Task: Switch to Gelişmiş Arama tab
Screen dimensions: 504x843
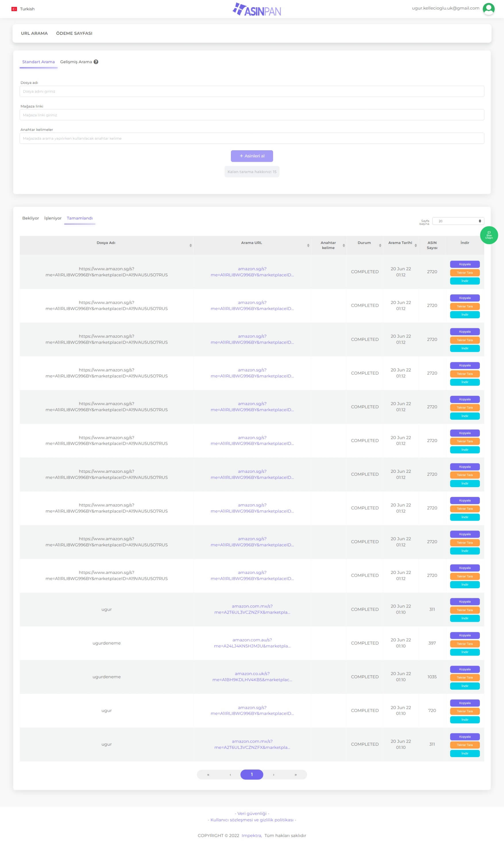Action: point(76,62)
